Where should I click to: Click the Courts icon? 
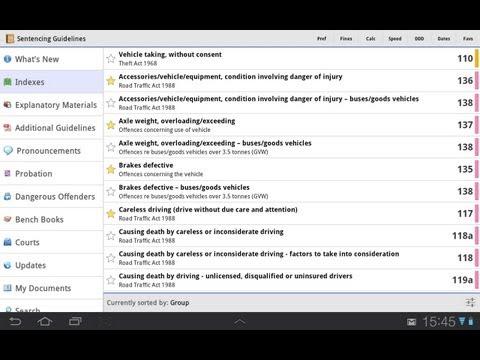(x=7, y=242)
